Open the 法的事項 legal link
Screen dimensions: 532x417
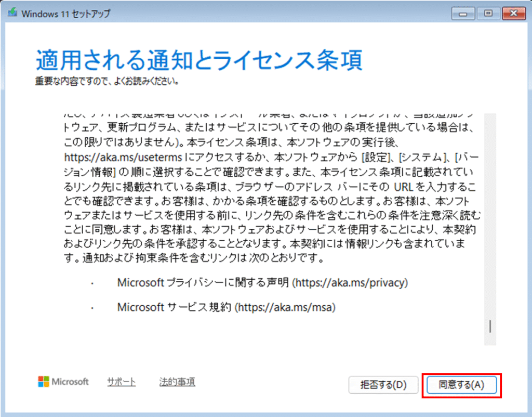[x=177, y=382]
